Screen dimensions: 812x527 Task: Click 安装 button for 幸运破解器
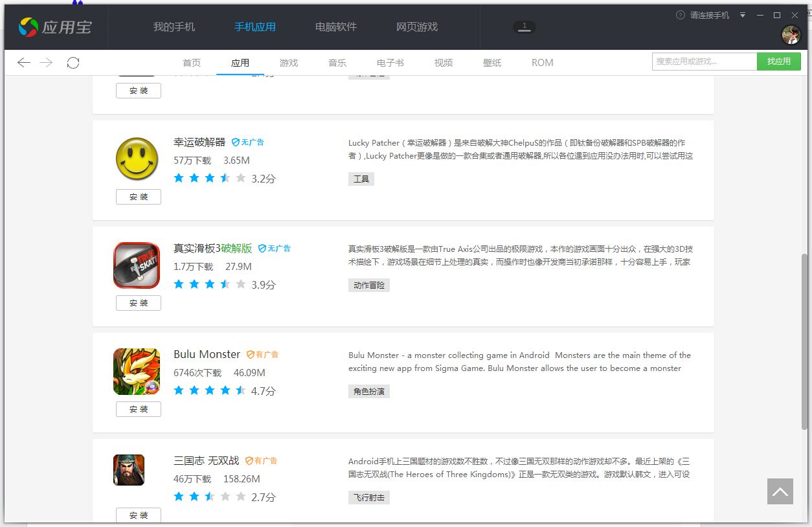click(x=139, y=197)
